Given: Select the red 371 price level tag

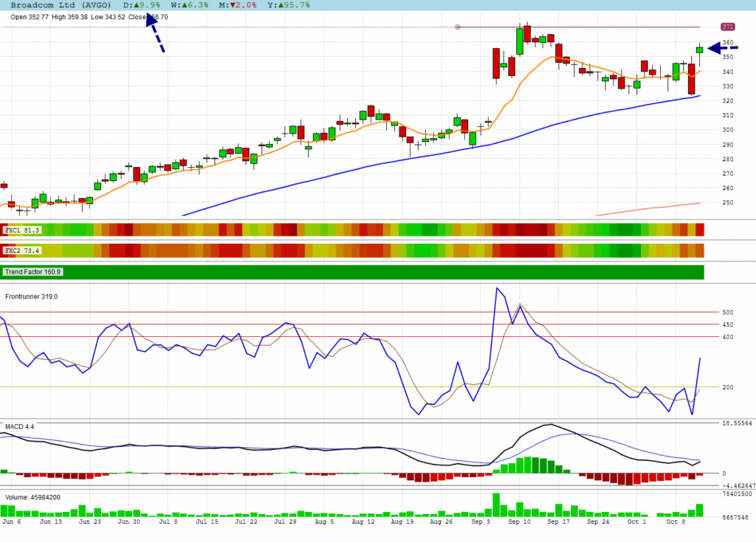Looking at the screenshot, I should coord(727,27).
